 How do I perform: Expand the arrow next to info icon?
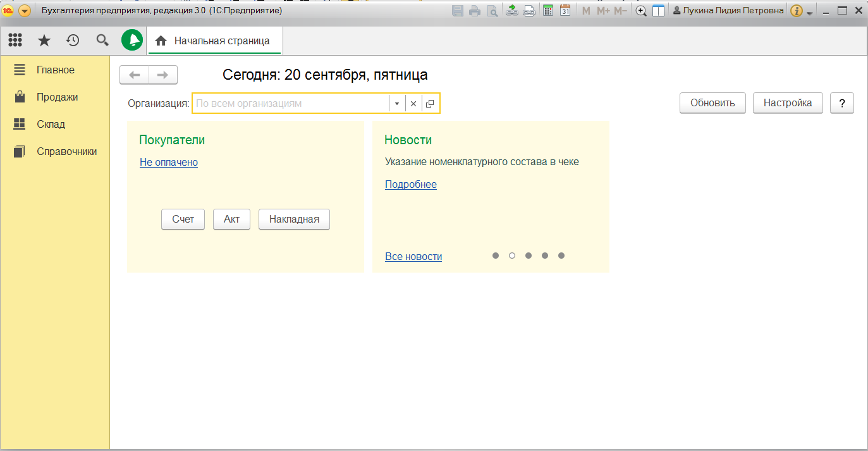coord(810,13)
